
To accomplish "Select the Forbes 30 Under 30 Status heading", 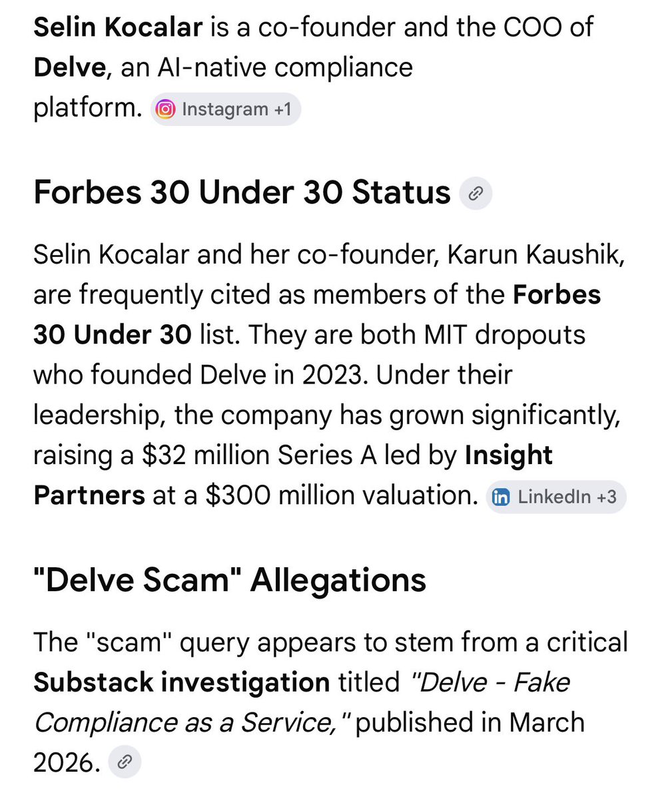I will click(x=242, y=192).
